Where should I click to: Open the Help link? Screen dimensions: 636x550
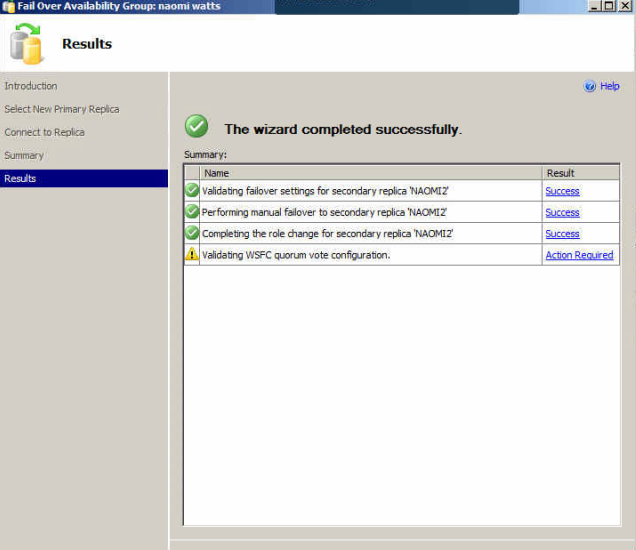(609, 86)
